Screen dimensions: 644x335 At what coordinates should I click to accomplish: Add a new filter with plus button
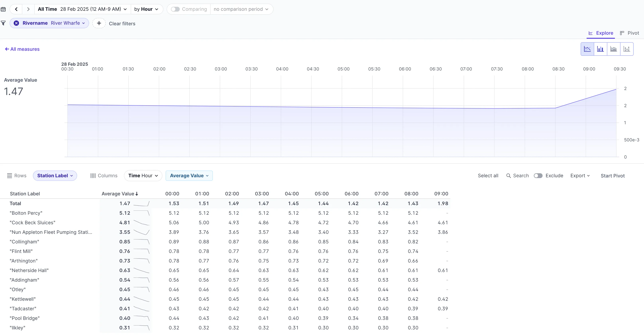pyautogui.click(x=99, y=23)
